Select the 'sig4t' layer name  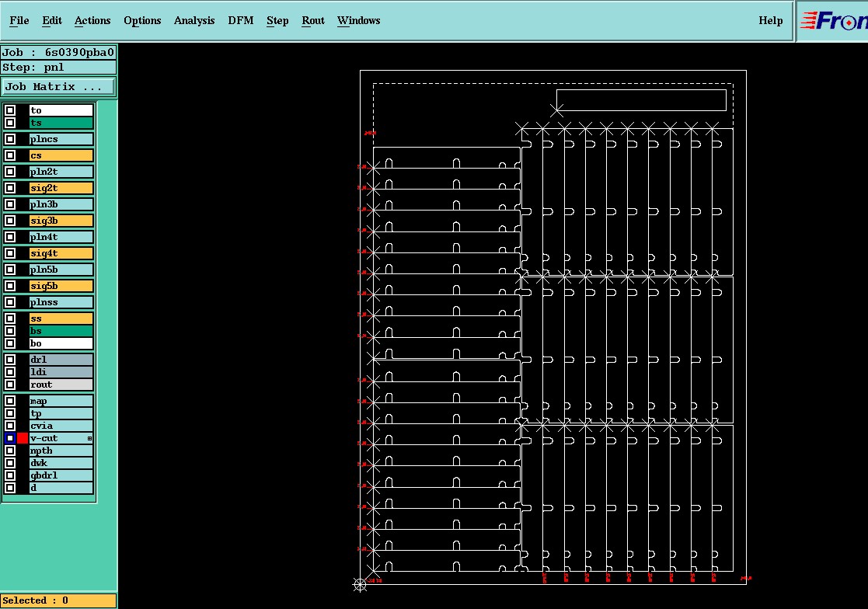[x=61, y=253]
